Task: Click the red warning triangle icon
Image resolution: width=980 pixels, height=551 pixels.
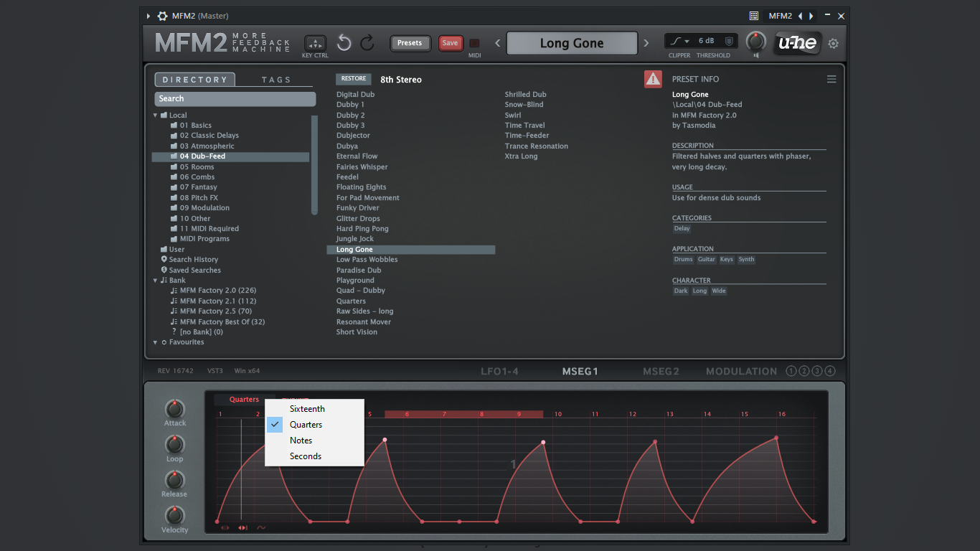Action: [653, 79]
